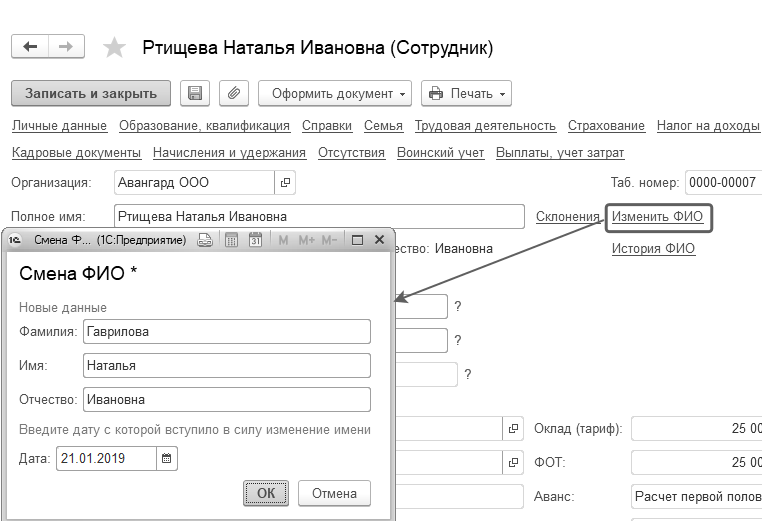Add employee card to favorites star
The width and height of the screenshot is (763, 523).
click(x=114, y=48)
